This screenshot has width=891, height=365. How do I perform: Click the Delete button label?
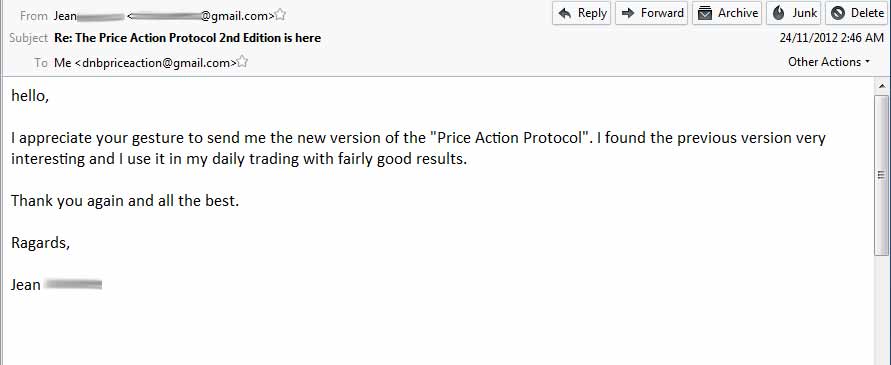(867, 13)
